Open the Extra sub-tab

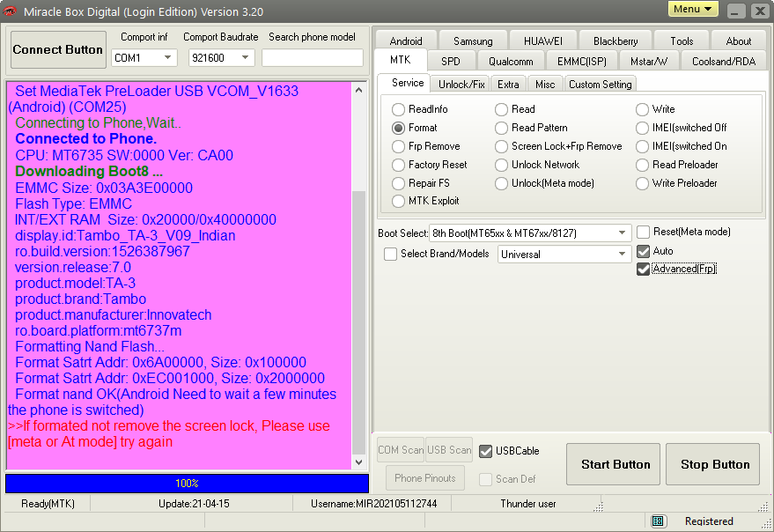[x=508, y=85]
